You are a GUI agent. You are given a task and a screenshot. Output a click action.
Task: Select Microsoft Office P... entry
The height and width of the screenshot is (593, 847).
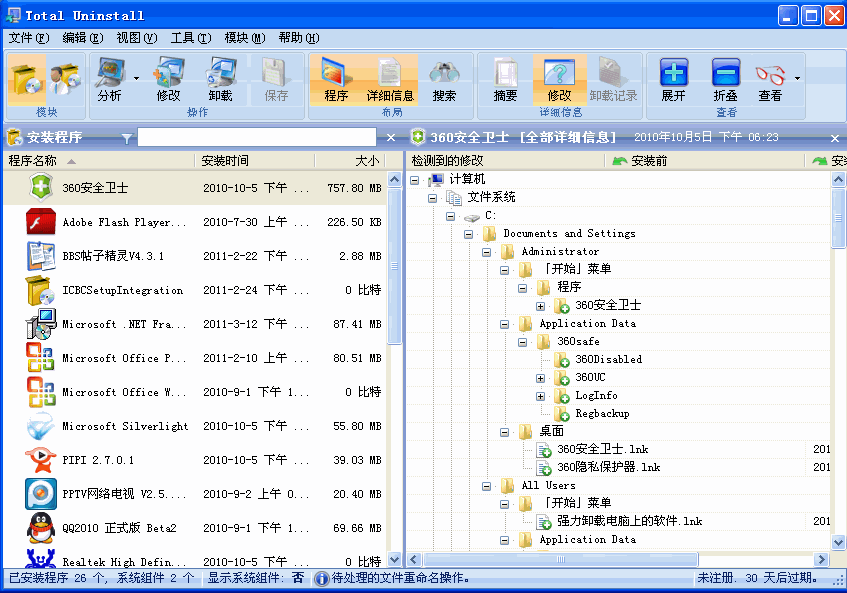click(195, 358)
